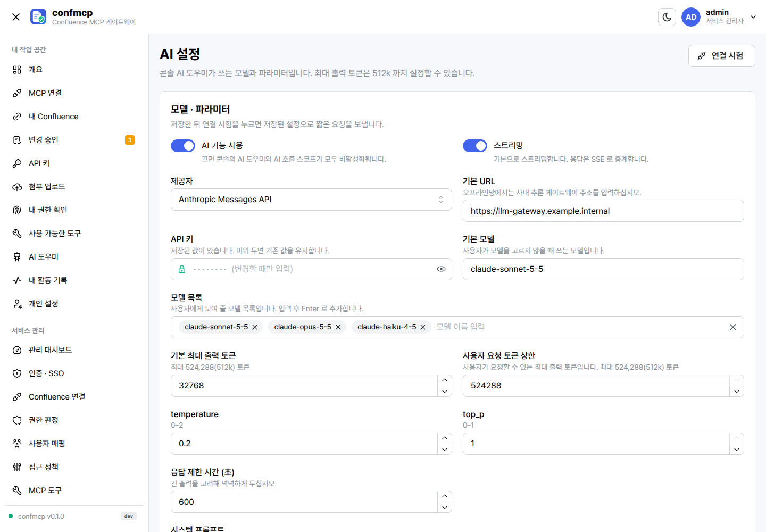Viewport: 766px width, 532px height.
Task: Click the robot icon for AI 도우미
Action: click(17, 257)
